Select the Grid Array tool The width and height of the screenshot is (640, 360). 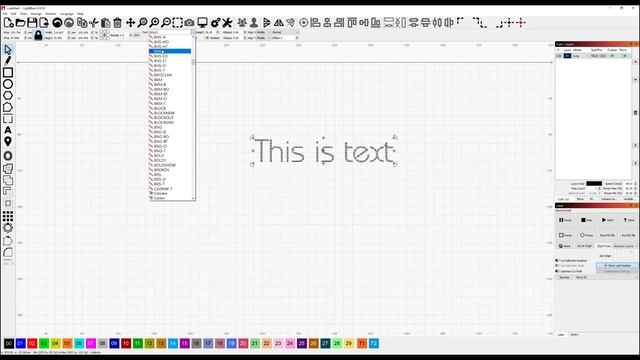pos(8,216)
